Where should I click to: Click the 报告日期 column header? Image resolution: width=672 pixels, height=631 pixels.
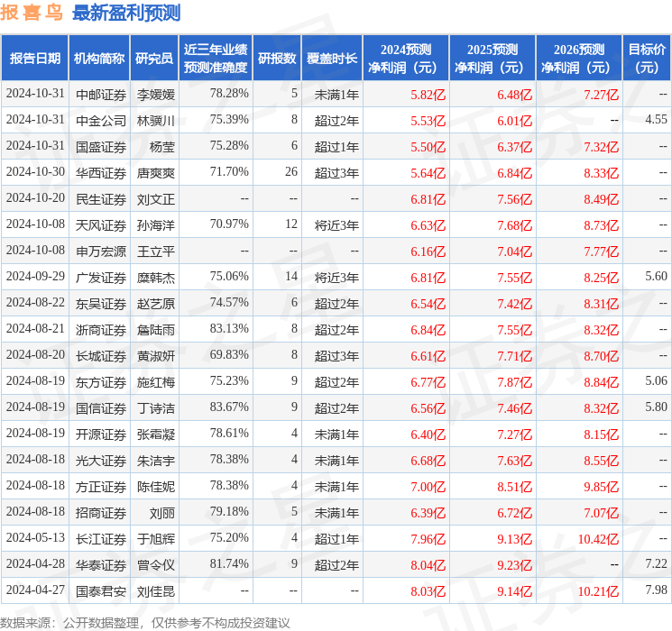coord(34,59)
